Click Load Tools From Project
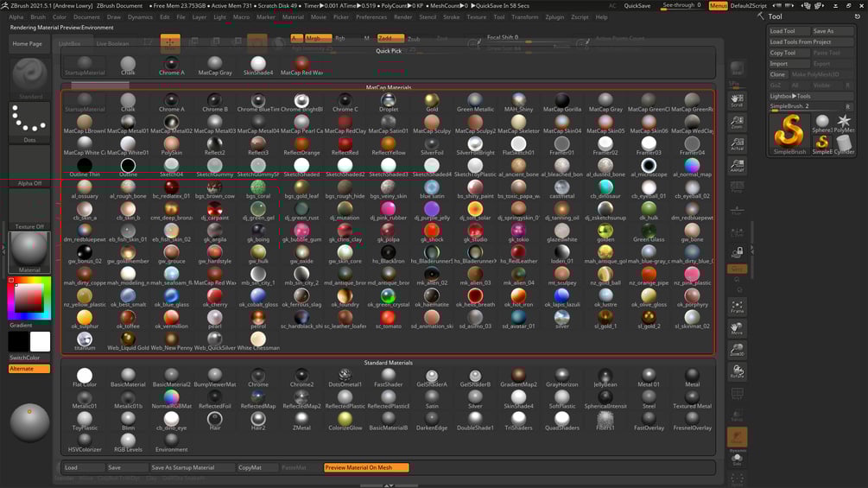Screen dimensions: 868x488 click(811, 41)
